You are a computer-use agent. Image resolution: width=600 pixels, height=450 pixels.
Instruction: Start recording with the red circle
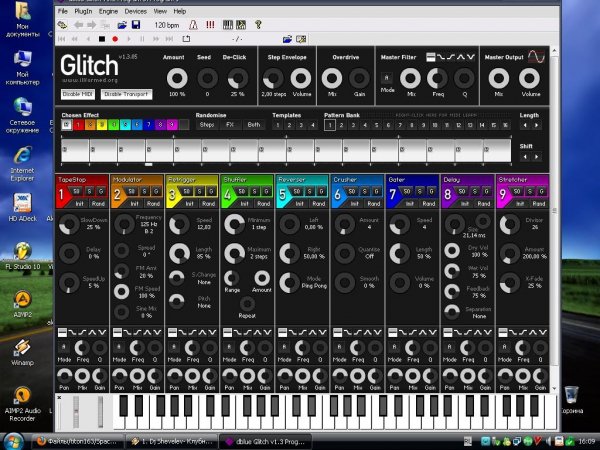115,39
